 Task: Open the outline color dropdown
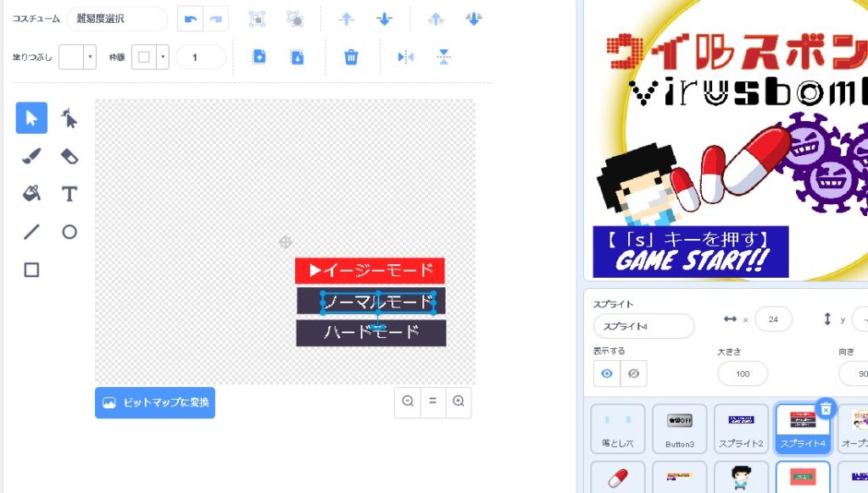162,57
